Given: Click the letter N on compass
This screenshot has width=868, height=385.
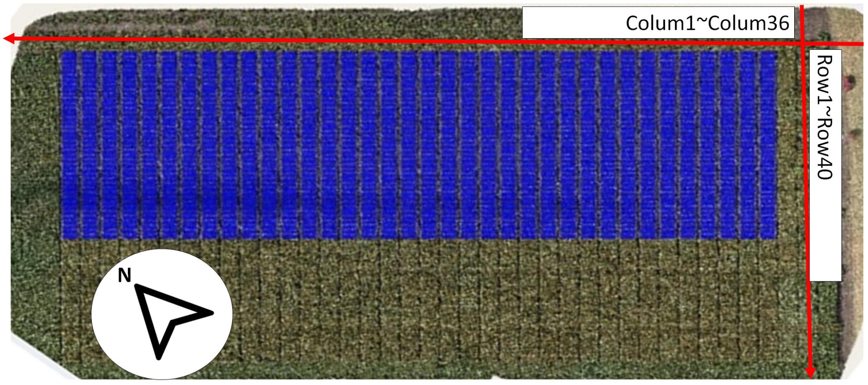Looking at the screenshot, I should [x=124, y=276].
